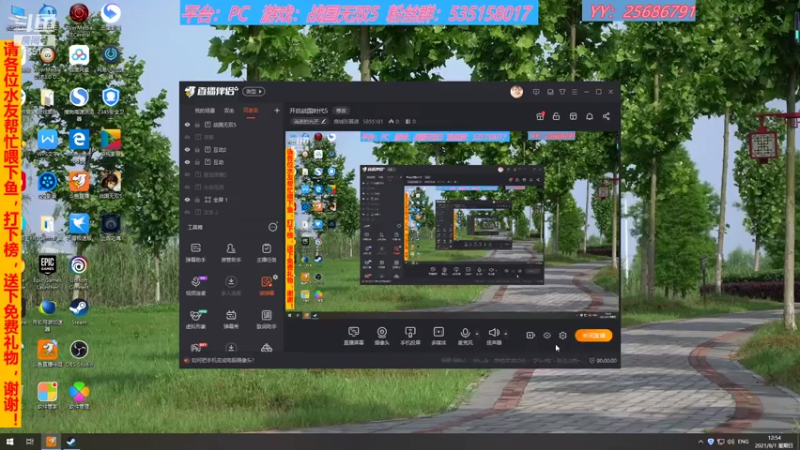This screenshot has height=450, width=800.
Task: Click the orange app icon on taskbar
Action: (x=51, y=442)
